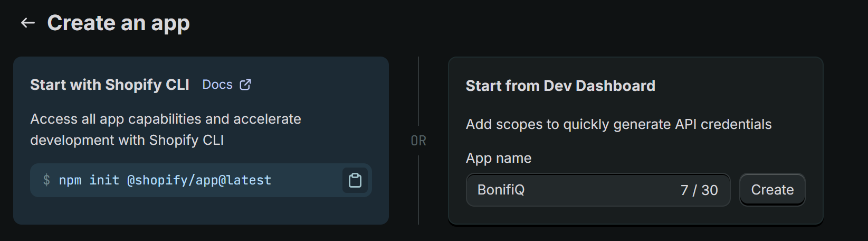Click the Add scopes to generate credentials text
This screenshot has width=868, height=241.
tap(618, 124)
